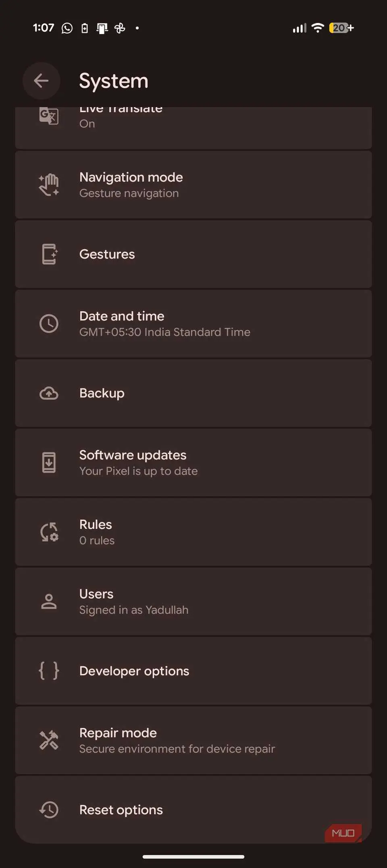387x868 pixels.
Task: Select the Backup option
Action: [x=193, y=393]
